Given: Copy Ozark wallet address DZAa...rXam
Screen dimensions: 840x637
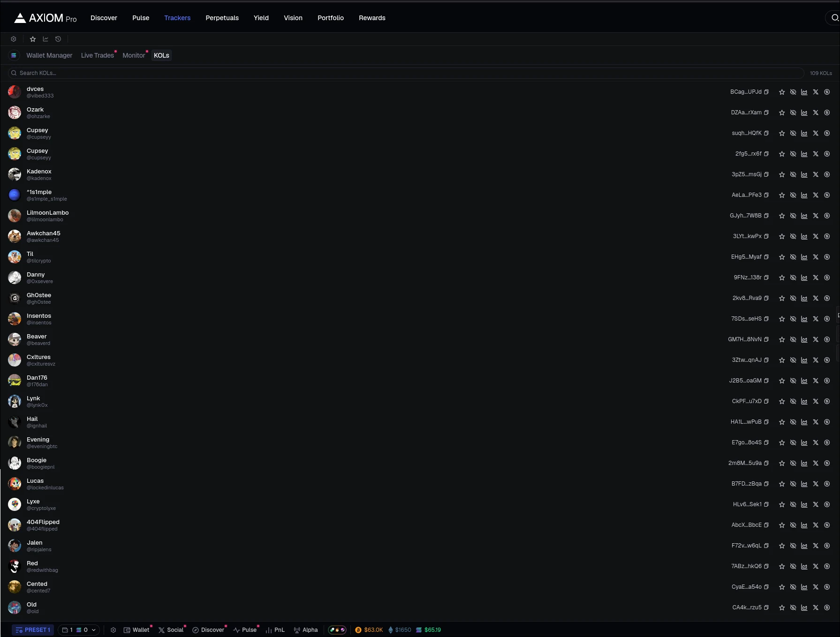Looking at the screenshot, I should [x=766, y=112].
